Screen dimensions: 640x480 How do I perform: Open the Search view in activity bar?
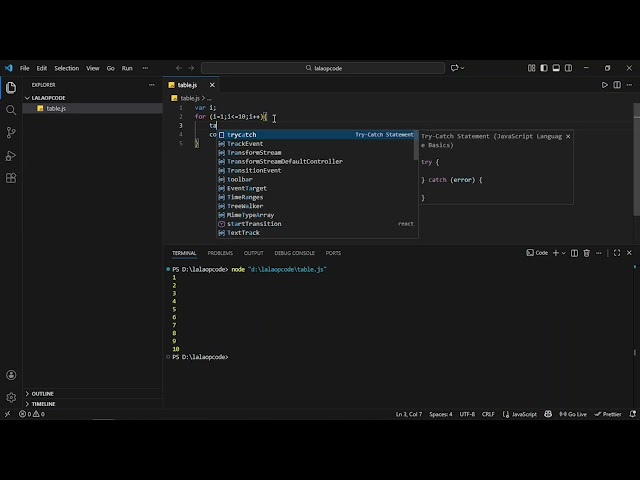point(11,110)
